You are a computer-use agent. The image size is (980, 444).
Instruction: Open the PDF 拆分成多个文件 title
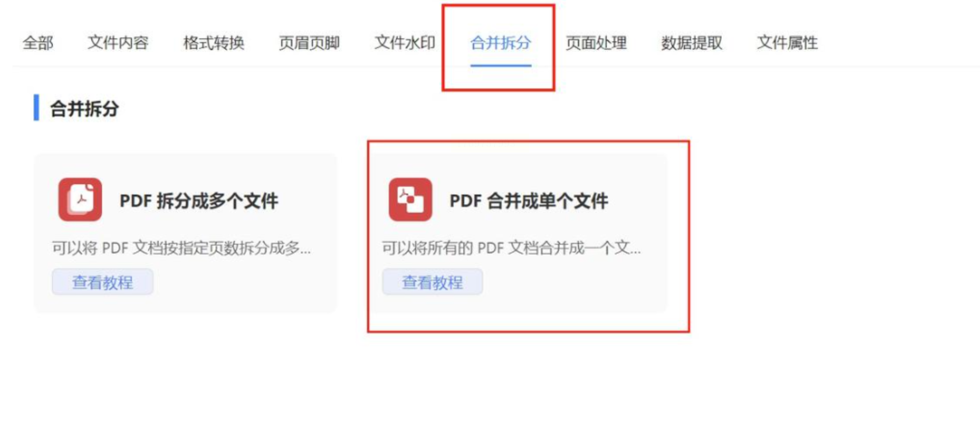199,201
